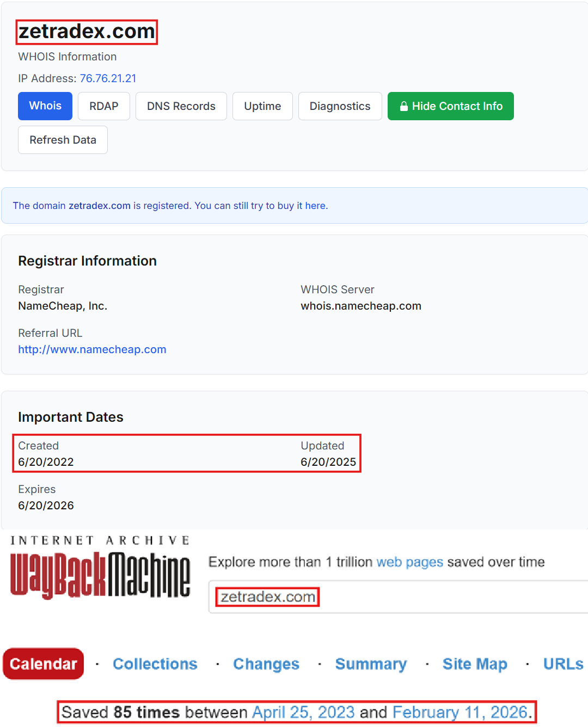Click the April 25, 2023 snapshot link
The height and width of the screenshot is (727, 588).
pos(303,712)
